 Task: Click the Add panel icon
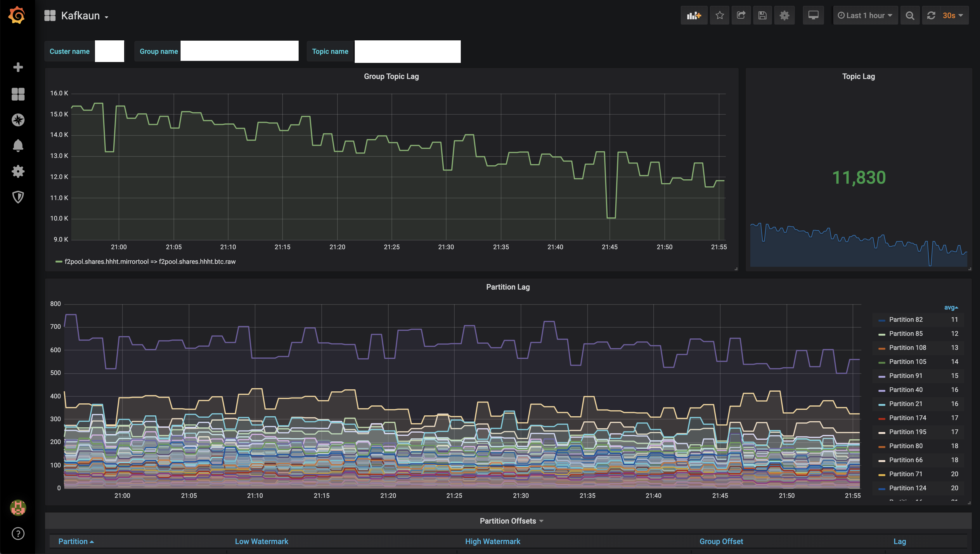pyautogui.click(x=694, y=16)
